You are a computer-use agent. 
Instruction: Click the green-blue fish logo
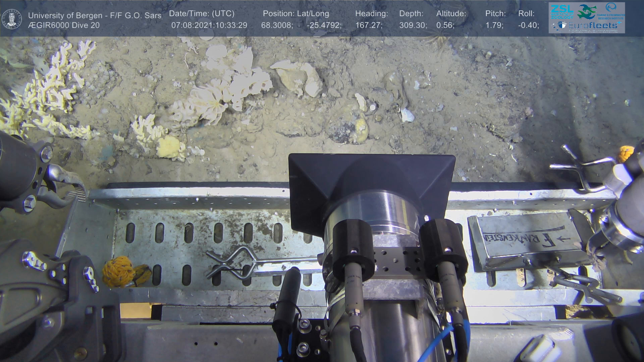587,12
